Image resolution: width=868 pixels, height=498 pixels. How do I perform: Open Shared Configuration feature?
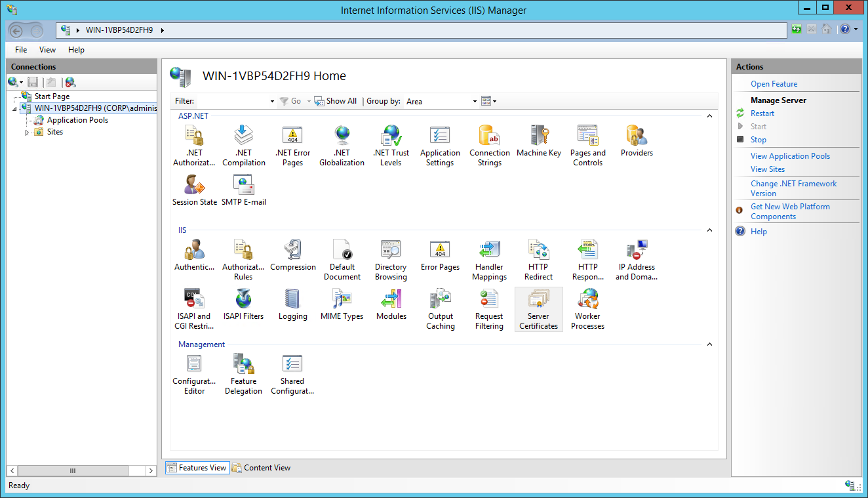292,374
